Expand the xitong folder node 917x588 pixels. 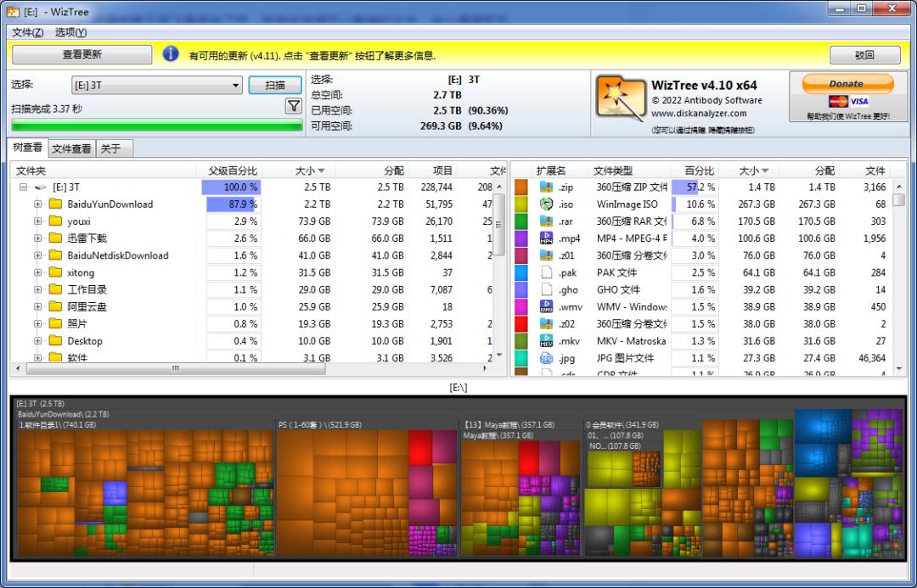[x=37, y=272]
